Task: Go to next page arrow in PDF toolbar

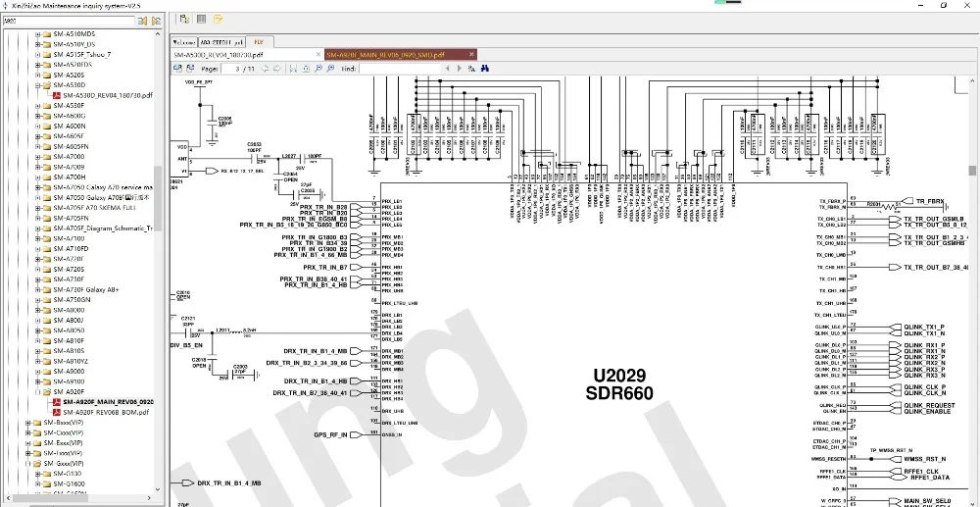Action: click(277, 68)
